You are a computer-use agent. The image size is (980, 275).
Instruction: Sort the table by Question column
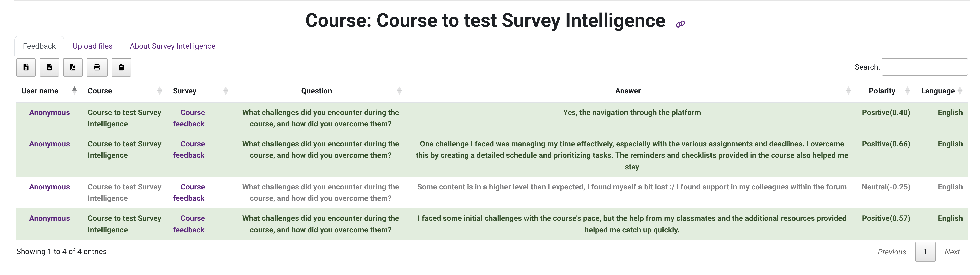coord(316,91)
